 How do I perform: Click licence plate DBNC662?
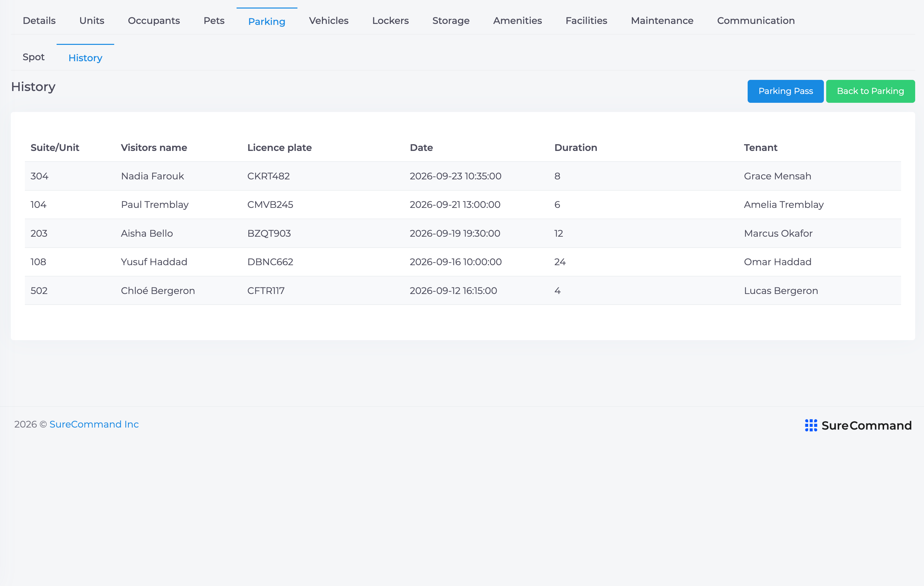(270, 262)
